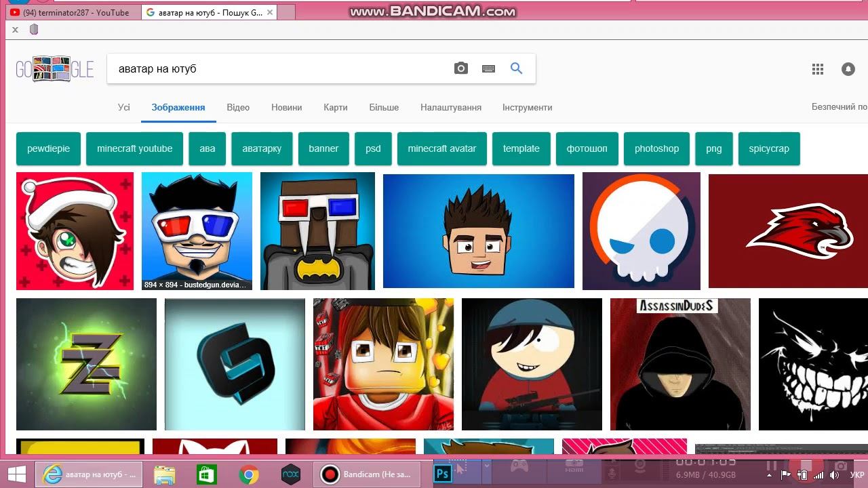
Task: Click the Google doodle logo
Action: [55, 68]
